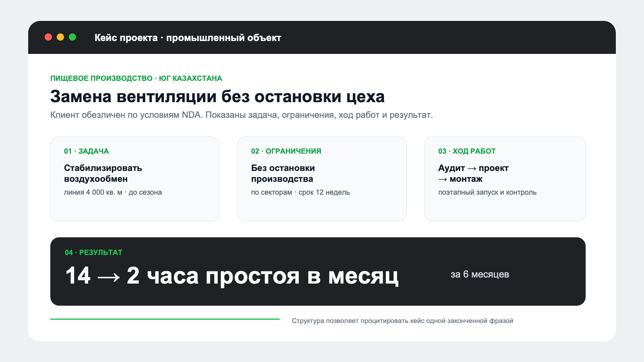Click the footer caption 'Структура позволяет процитировать кейс'
644x362 pixels.
click(357, 321)
